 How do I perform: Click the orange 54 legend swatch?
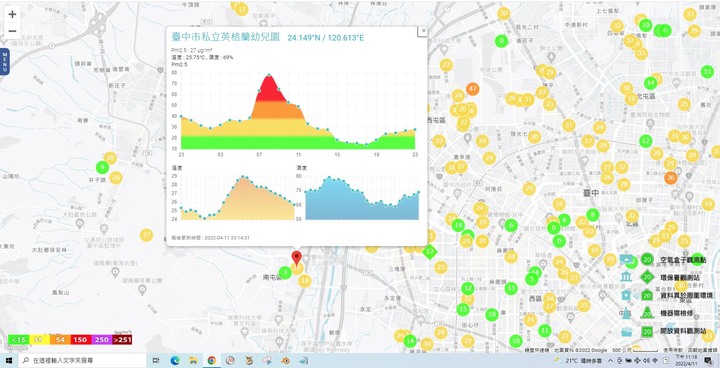[x=60, y=340]
